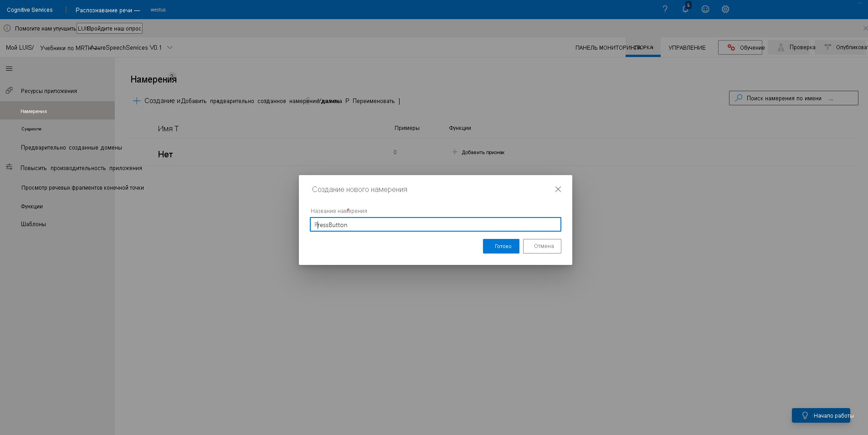Click Добавить признак in Нет row
This screenshot has width=868, height=435.
pyautogui.click(x=478, y=152)
